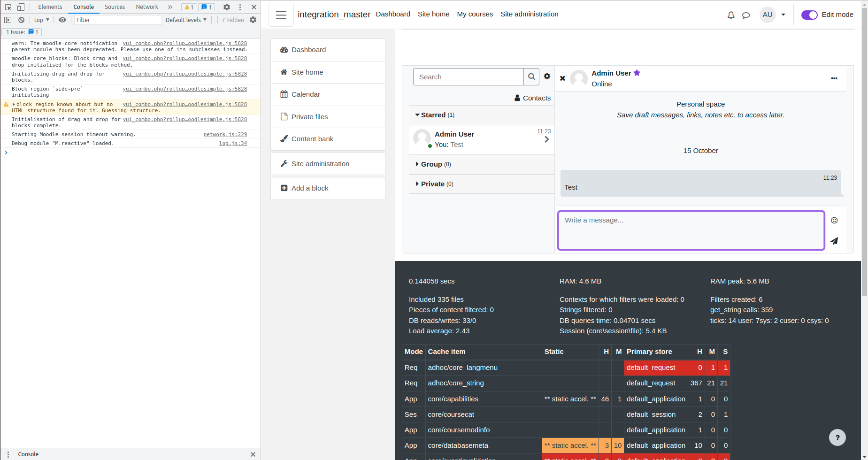Click the integration_master site title
Screen dimensions: 868x460
[334, 15]
